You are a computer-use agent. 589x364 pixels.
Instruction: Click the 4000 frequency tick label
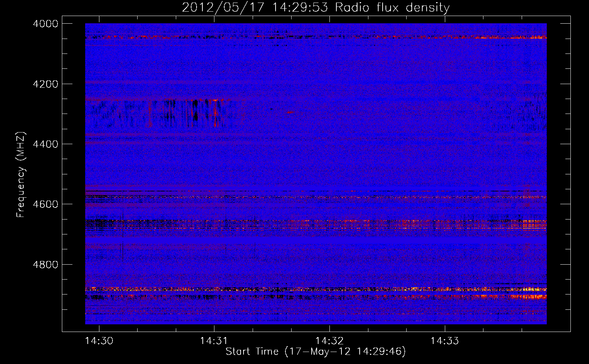point(46,24)
